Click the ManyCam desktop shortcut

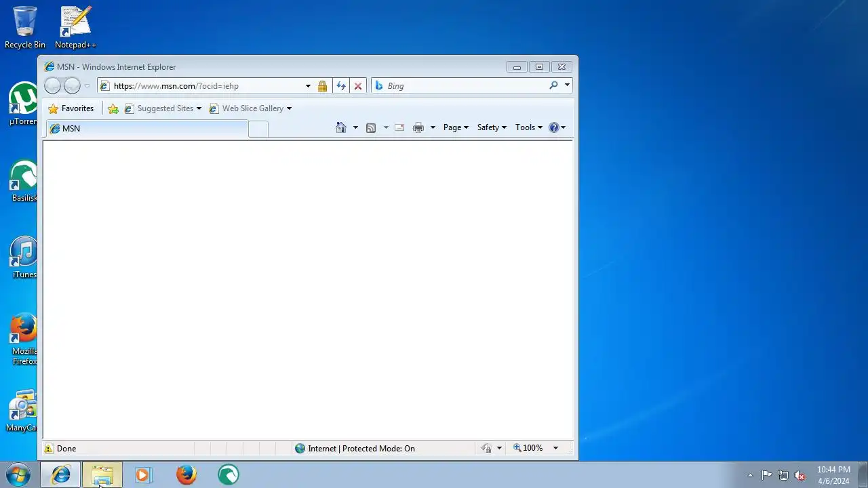pyautogui.click(x=22, y=411)
